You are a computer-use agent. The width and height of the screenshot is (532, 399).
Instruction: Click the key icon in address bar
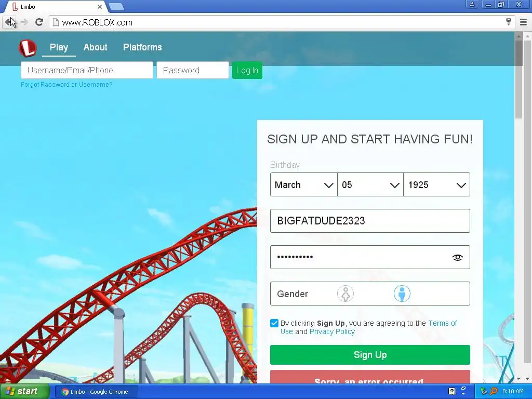pos(508,22)
